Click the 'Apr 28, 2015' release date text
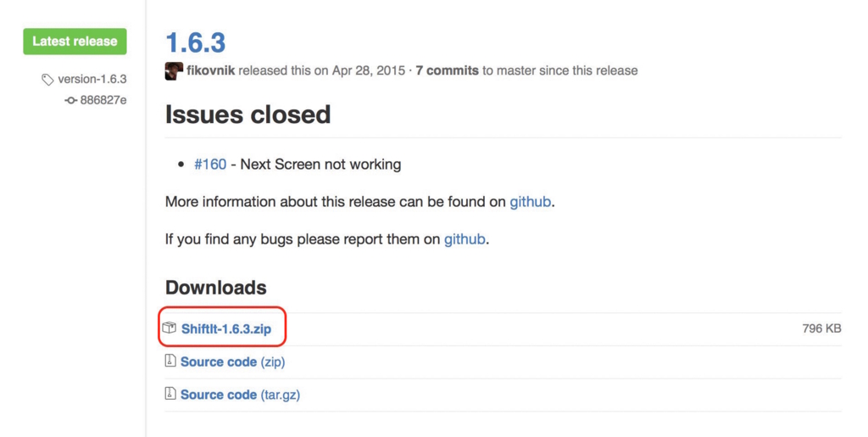This screenshot has width=868, height=437. pos(369,71)
